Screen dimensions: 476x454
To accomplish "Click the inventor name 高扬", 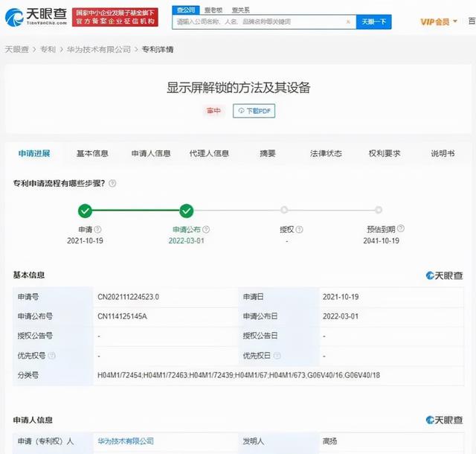I will click(x=329, y=441).
